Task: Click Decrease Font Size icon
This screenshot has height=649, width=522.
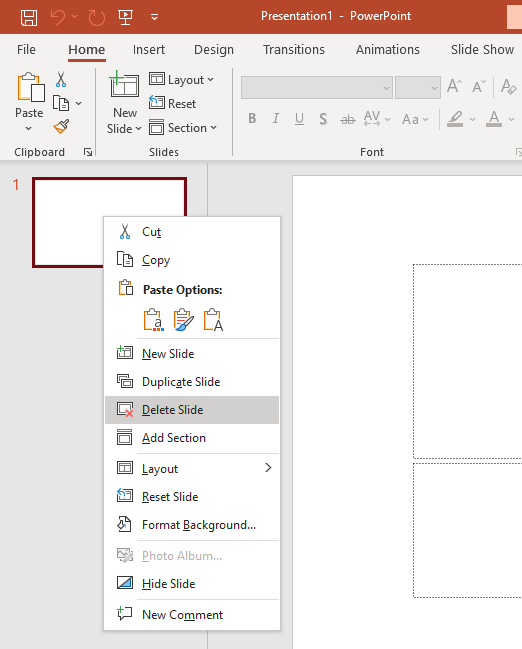Action: (479, 86)
